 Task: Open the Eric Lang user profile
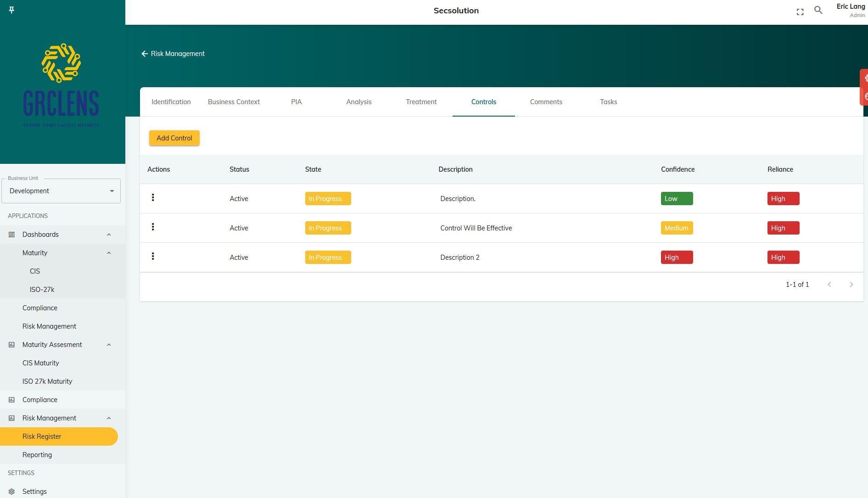(x=851, y=10)
